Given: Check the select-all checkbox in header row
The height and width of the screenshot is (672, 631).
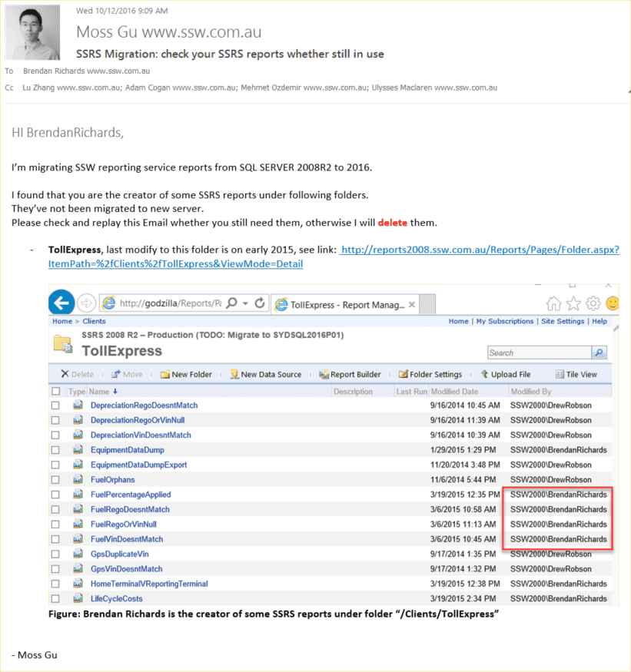Looking at the screenshot, I should point(55,391).
